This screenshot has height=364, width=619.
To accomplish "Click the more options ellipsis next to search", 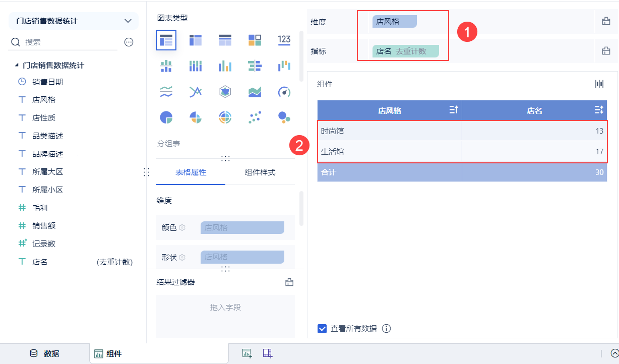I will click(x=129, y=42).
